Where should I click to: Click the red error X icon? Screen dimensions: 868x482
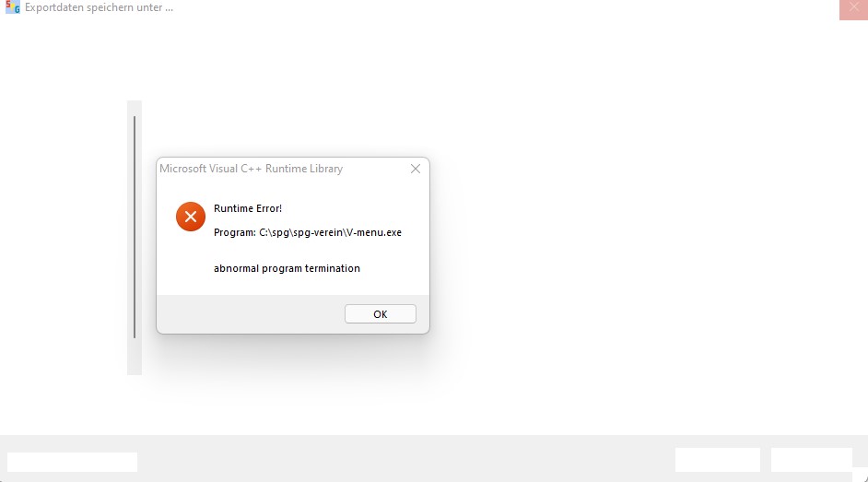(x=191, y=217)
